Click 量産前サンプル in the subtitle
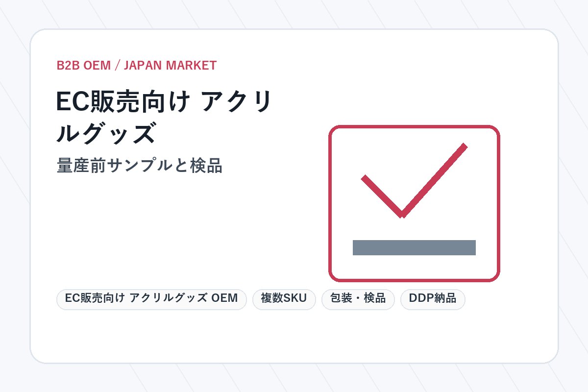 112,166
